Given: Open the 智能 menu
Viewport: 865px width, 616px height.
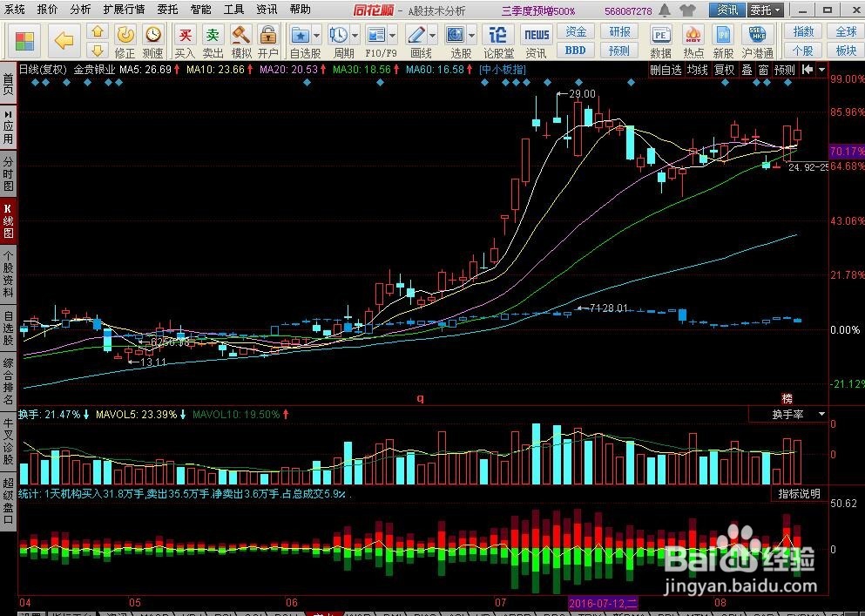Looking at the screenshot, I should pos(201,10).
